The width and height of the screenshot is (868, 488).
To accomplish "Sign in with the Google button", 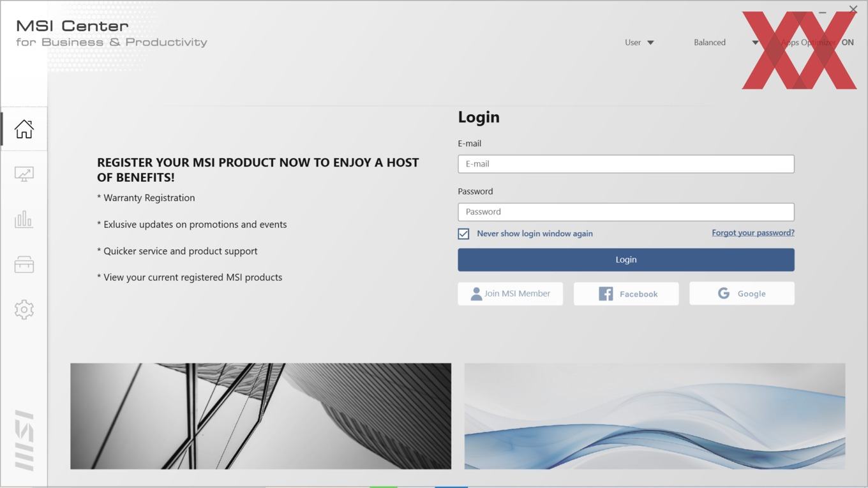I will point(742,293).
